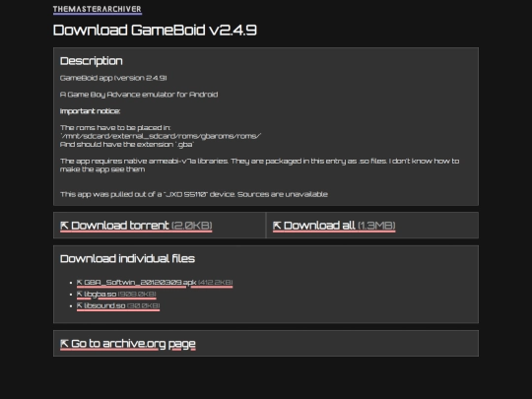
Task: Click arrow icon beside Download all
Action: point(277,226)
